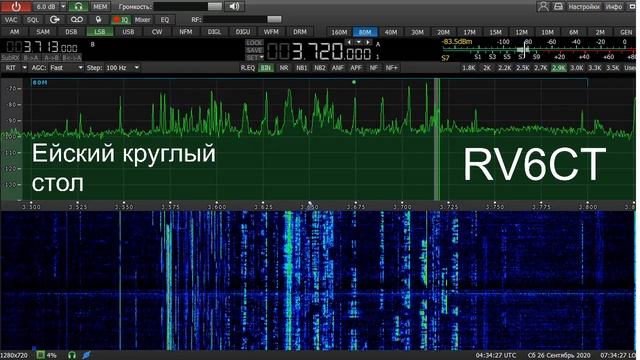
Task: Toggle the ANF auto notch filter
Action: pos(338,68)
